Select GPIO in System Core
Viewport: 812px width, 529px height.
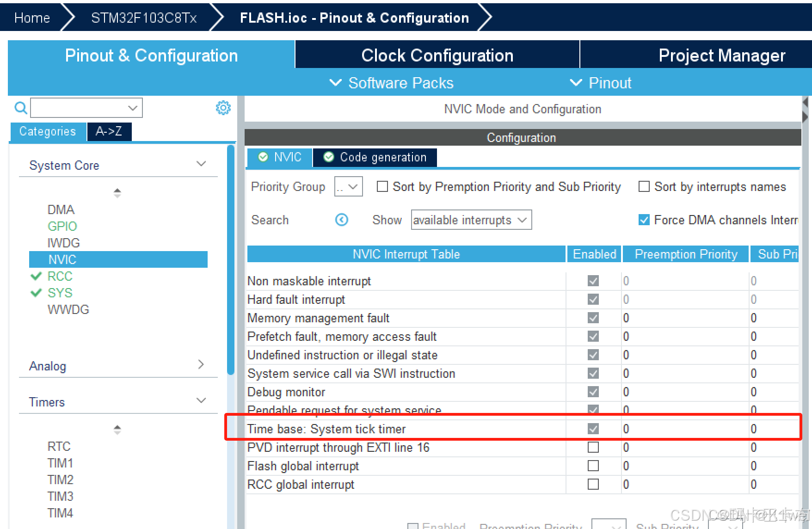click(x=62, y=226)
